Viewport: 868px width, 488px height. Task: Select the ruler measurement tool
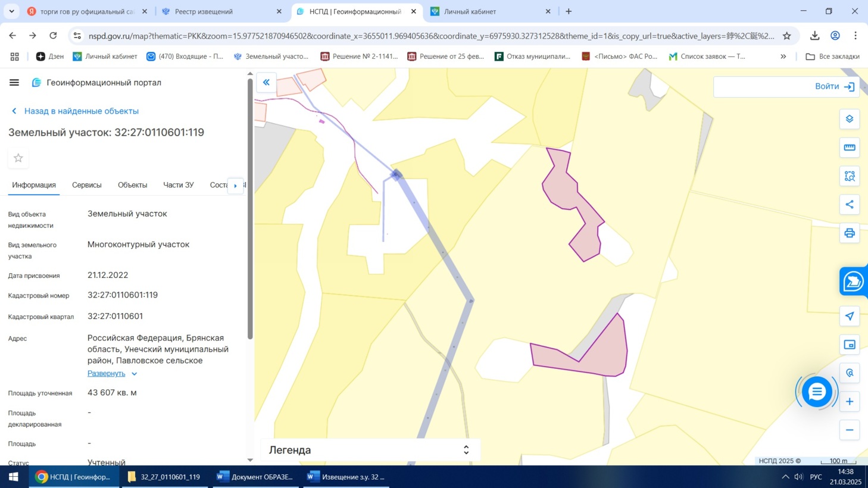[849, 148]
